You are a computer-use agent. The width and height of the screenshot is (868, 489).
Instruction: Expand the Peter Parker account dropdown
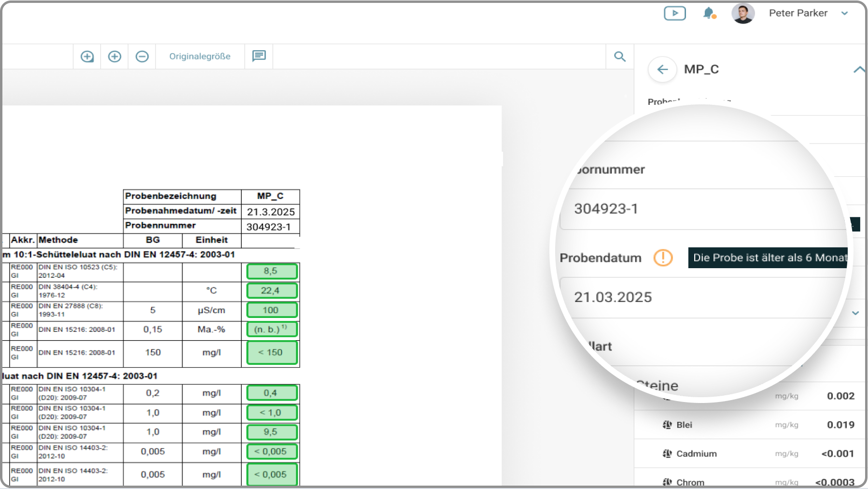coord(844,14)
